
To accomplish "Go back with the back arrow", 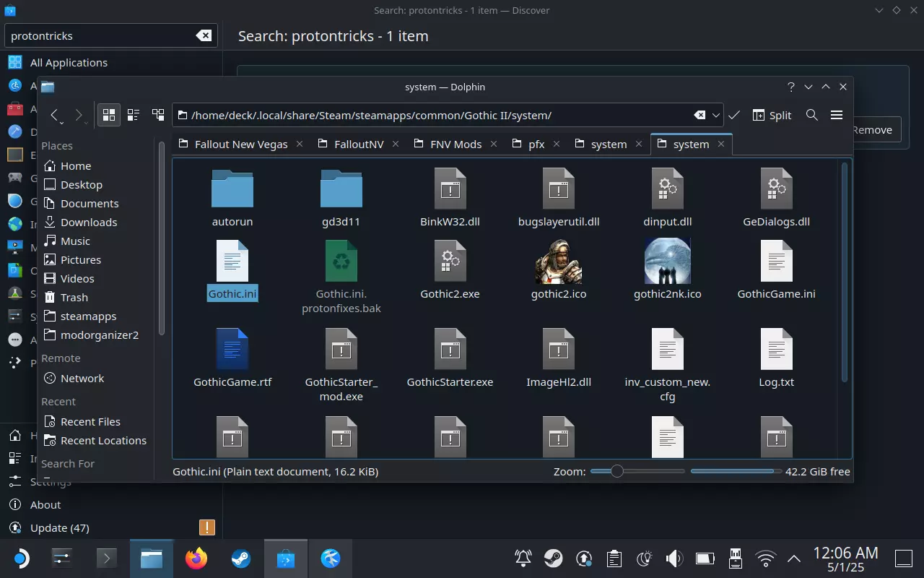I will (x=55, y=115).
